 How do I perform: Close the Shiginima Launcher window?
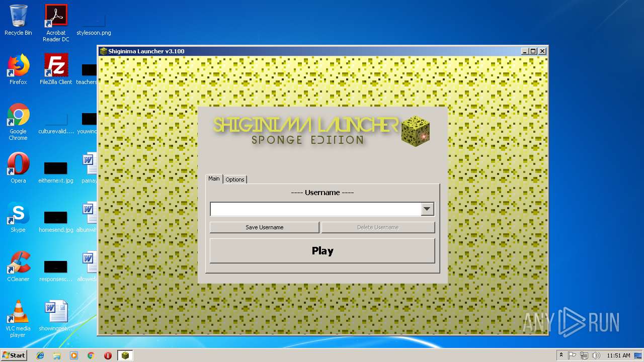pos(542,51)
